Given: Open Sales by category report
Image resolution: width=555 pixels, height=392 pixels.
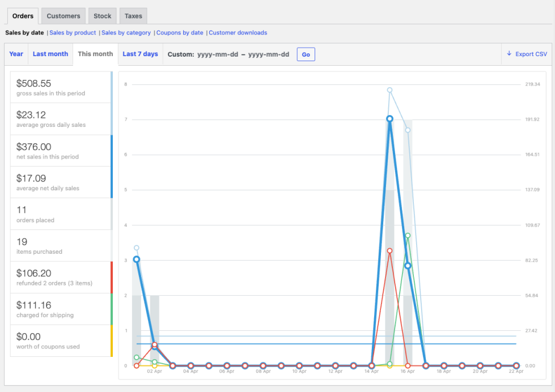Looking at the screenshot, I should point(126,33).
